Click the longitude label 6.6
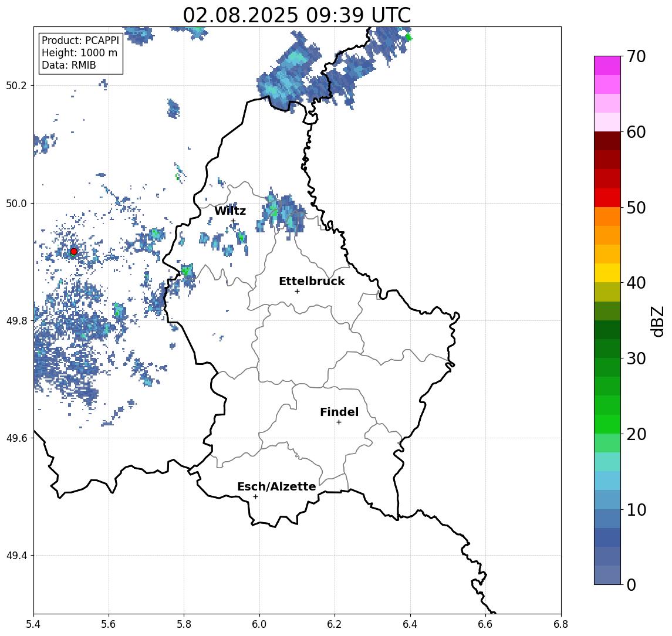The image size is (672, 636). [x=485, y=624]
